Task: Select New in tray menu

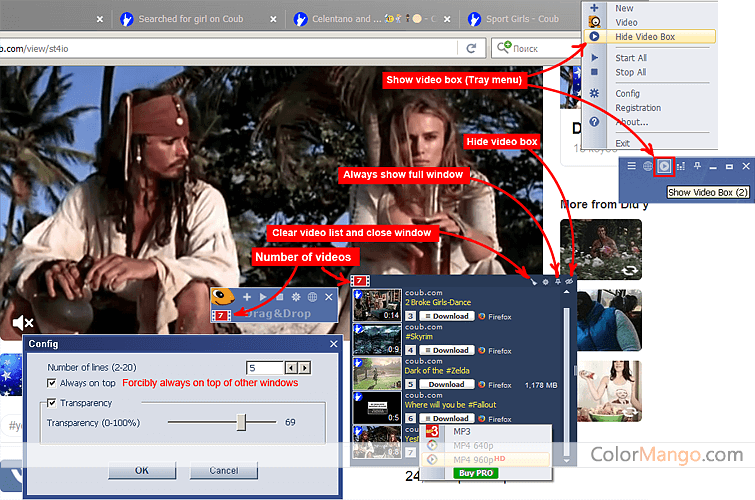Action: click(x=624, y=8)
